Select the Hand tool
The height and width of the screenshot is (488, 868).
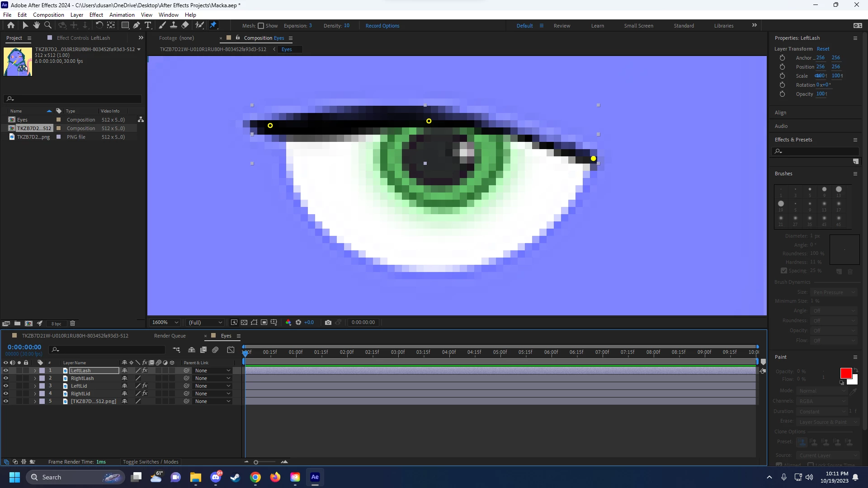pyautogui.click(x=37, y=25)
